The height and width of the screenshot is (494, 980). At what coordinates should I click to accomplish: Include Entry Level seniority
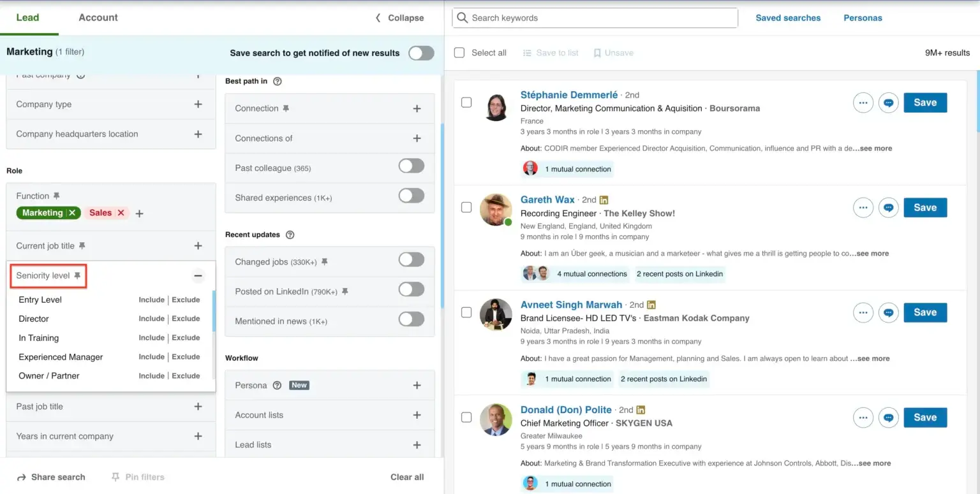click(152, 300)
